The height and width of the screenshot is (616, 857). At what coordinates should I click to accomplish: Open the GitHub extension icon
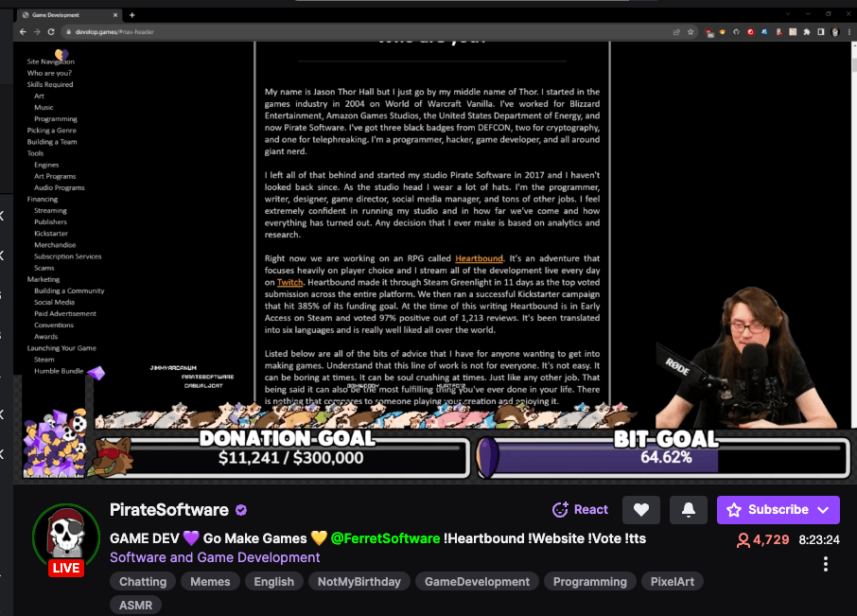pyautogui.click(x=736, y=32)
